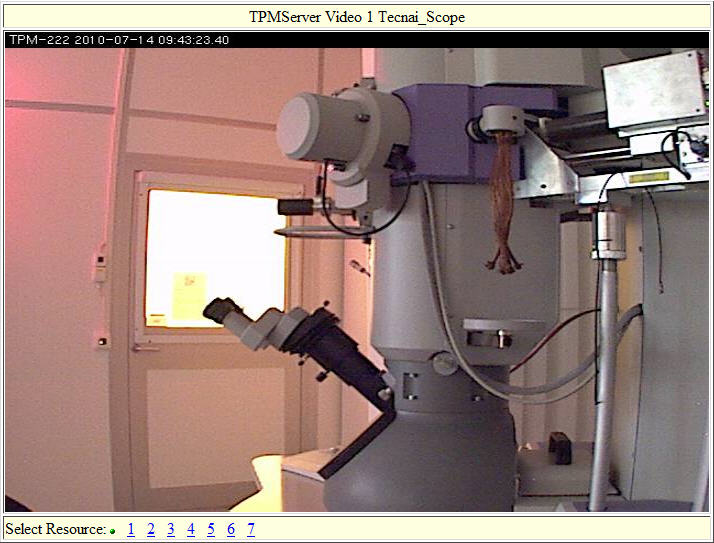Viewport: 714px width, 543px height.
Task: Click the metal box at top right
Action: [655, 88]
